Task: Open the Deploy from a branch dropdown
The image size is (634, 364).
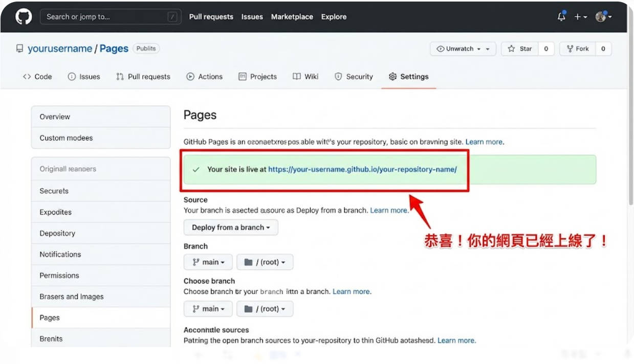Action: (231, 227)
